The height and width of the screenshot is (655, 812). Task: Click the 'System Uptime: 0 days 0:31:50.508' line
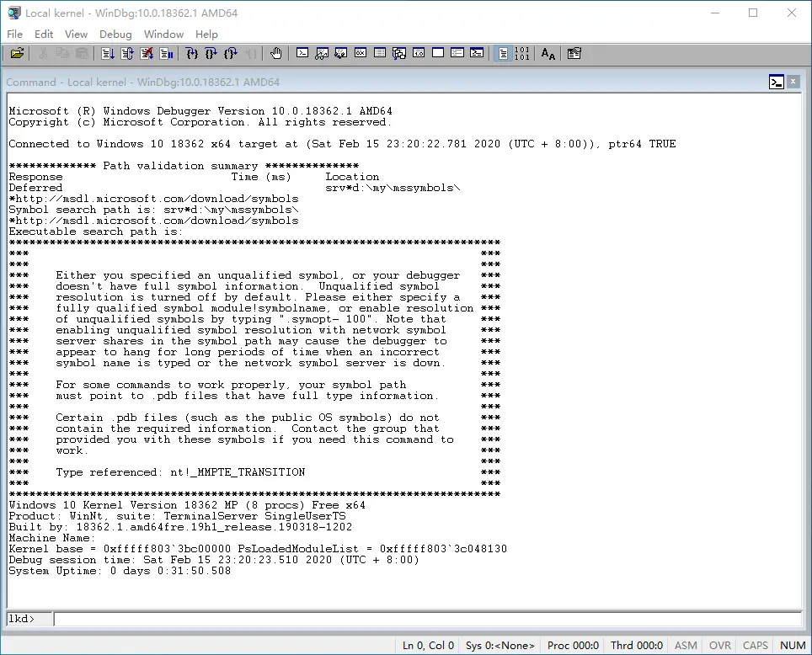(120, 571)
